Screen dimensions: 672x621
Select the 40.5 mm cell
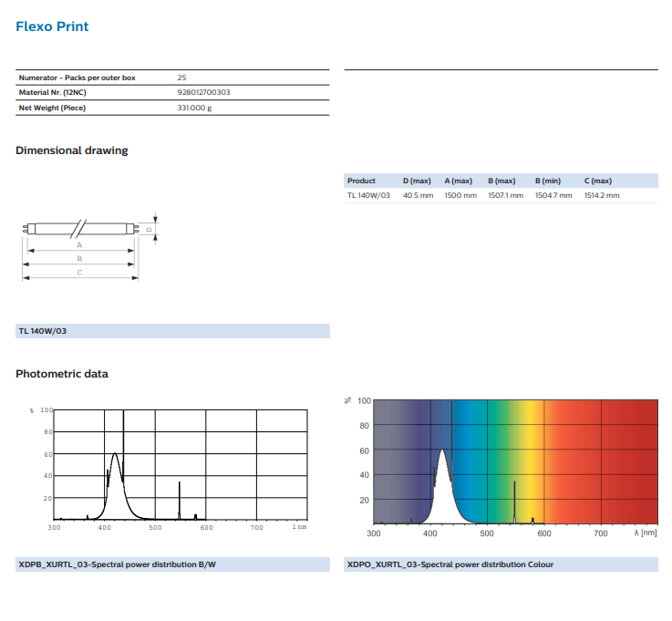click(418, 195)
